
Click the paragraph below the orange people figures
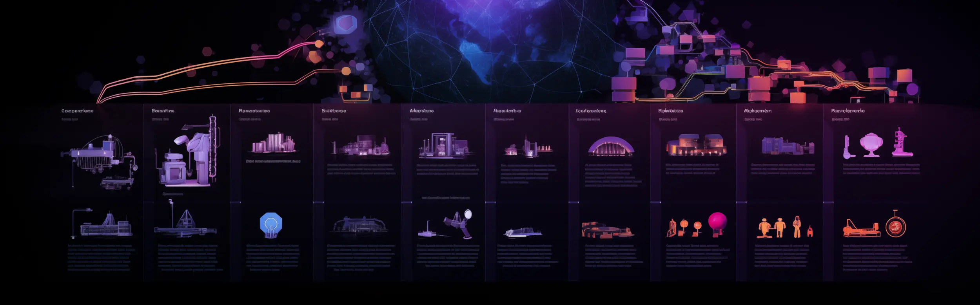point(782,256)
